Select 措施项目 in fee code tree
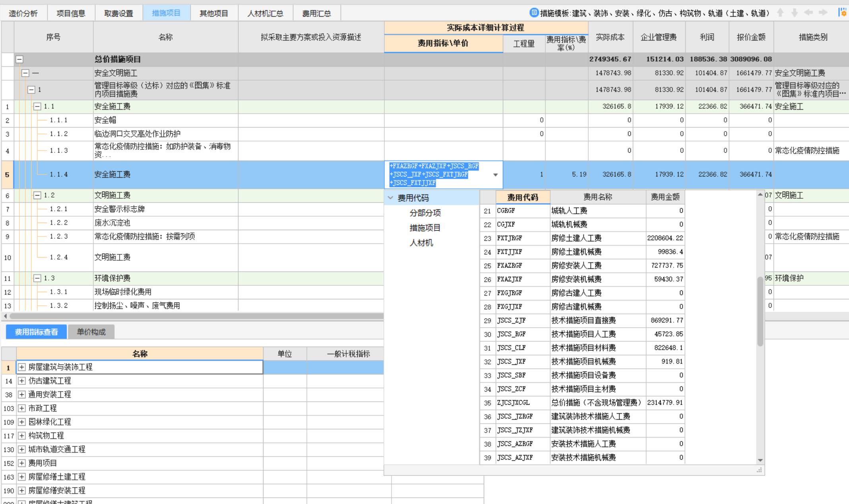Viewport: 849px width, 504px height. click(x=425, y=228)
